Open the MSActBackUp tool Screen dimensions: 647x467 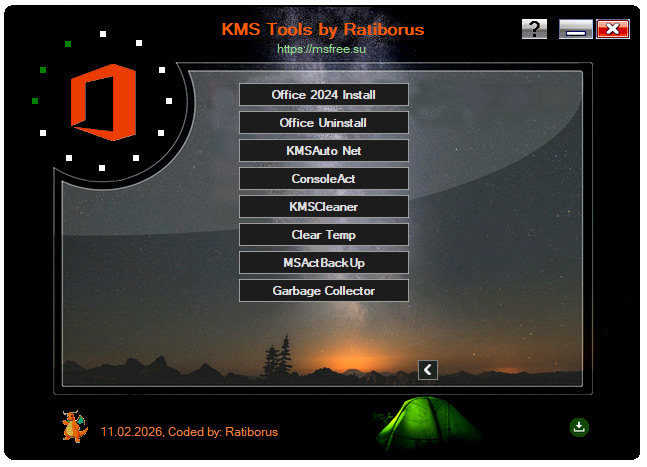pos(324,263)
